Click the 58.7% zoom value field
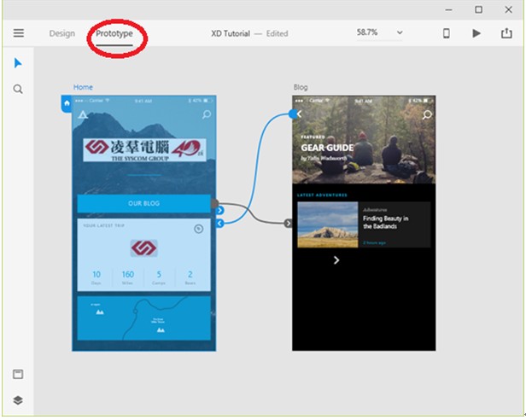526x420 pixels. point(367,32)
